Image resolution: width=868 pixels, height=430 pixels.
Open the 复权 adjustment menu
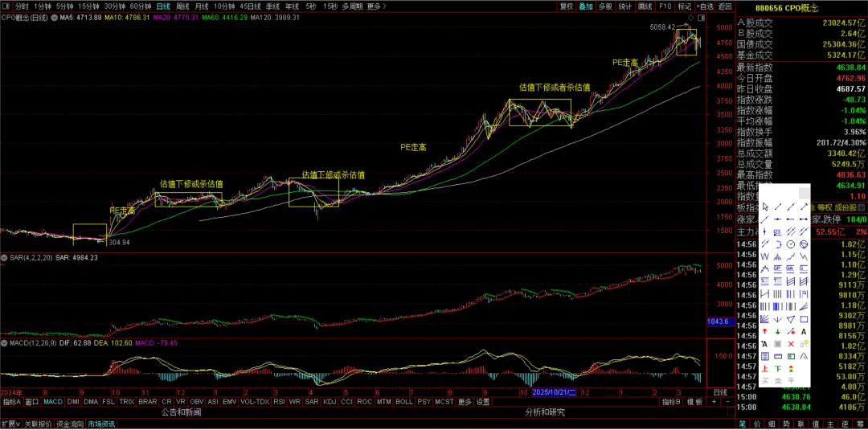567,6
